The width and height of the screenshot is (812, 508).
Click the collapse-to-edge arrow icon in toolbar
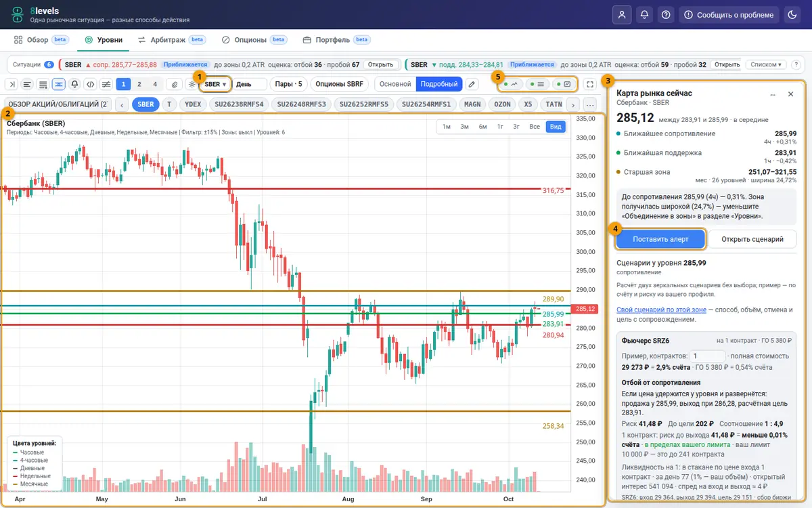pyautogui.click(x=12, y=84)
